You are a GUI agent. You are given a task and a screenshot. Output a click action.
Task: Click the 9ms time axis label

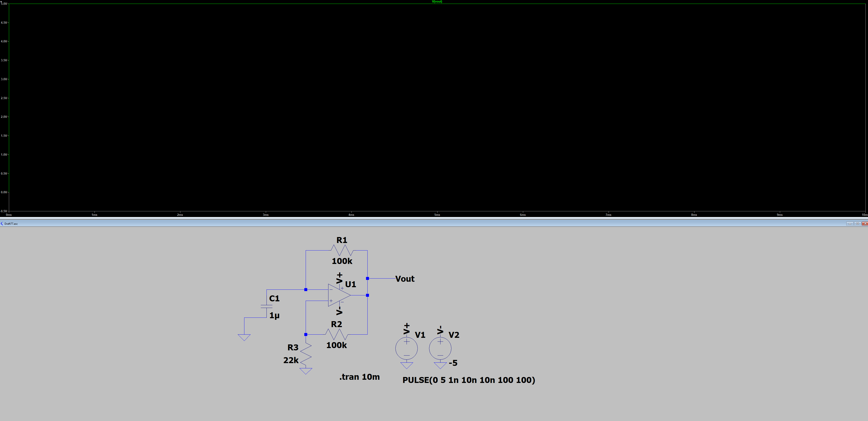coord(780,215)
